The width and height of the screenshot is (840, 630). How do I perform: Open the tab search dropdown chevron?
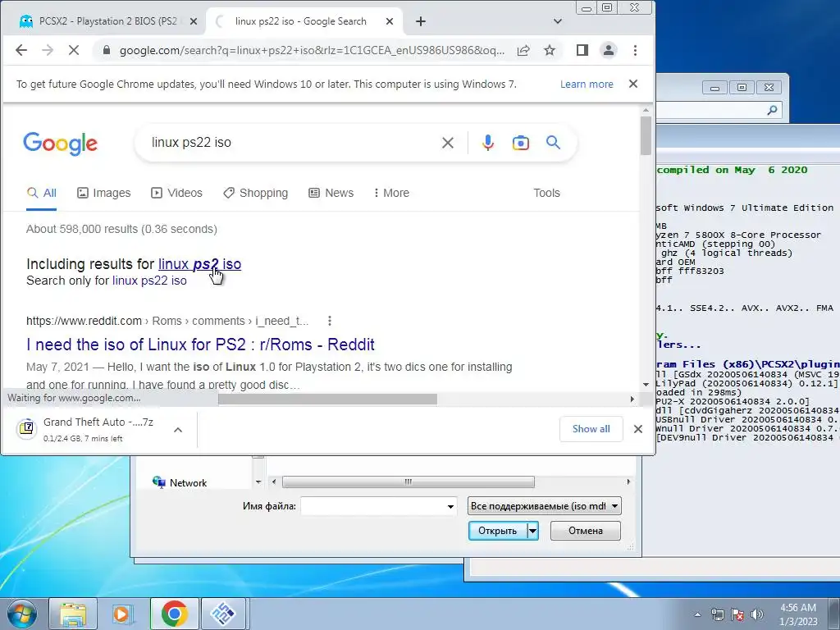coord(557,21)
